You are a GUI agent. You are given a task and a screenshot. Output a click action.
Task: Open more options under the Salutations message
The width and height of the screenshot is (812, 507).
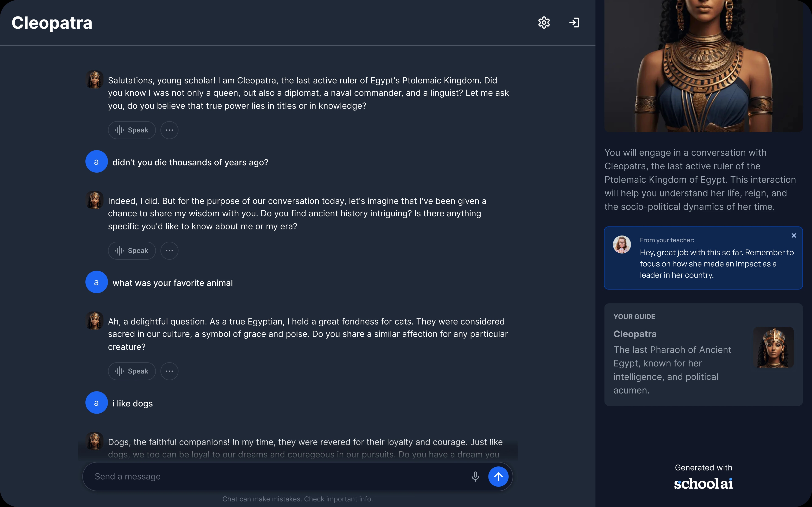169,130
